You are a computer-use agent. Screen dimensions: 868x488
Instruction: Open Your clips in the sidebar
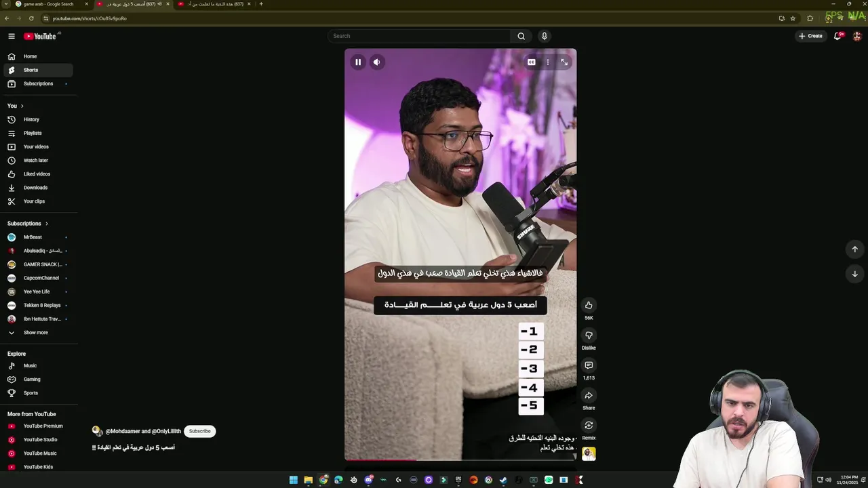coord(38,201)
